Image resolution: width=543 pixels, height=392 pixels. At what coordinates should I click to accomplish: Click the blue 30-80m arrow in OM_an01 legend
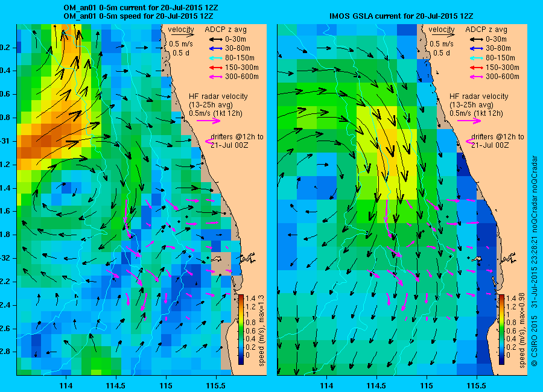(x=216, y=48)
